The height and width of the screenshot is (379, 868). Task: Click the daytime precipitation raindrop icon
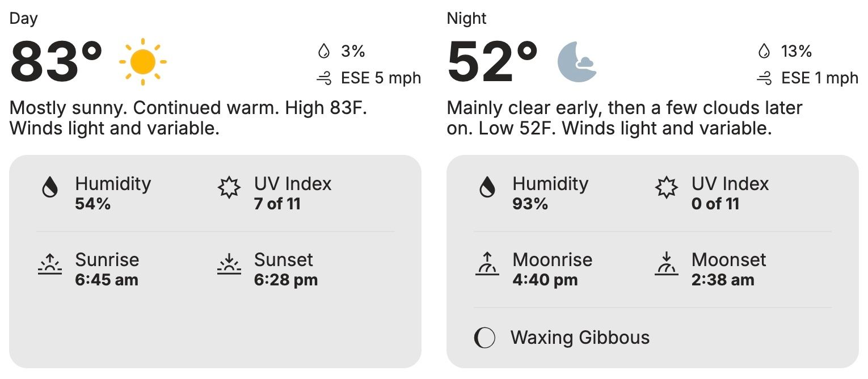[x=324, y=52]
